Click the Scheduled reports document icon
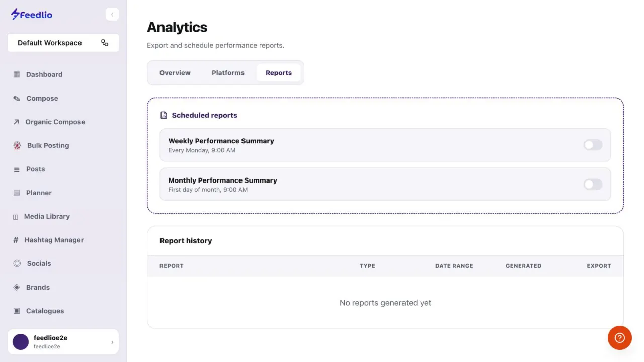This screenshot has width=644, height=362. pyautogui.click(x=164, y=115)
